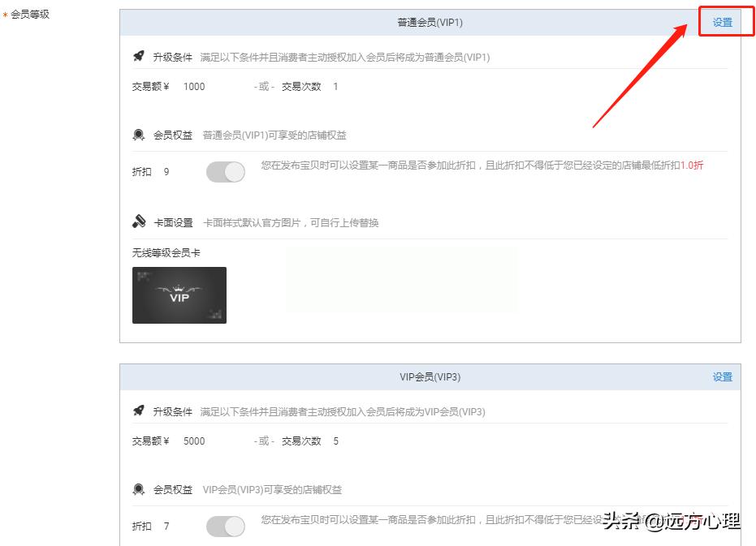Open 设置 for 普通会员(VIP1)
Image resolution: width=756 pixels, height=546 pixels.
pyautogui.click(x=722, y=22)
